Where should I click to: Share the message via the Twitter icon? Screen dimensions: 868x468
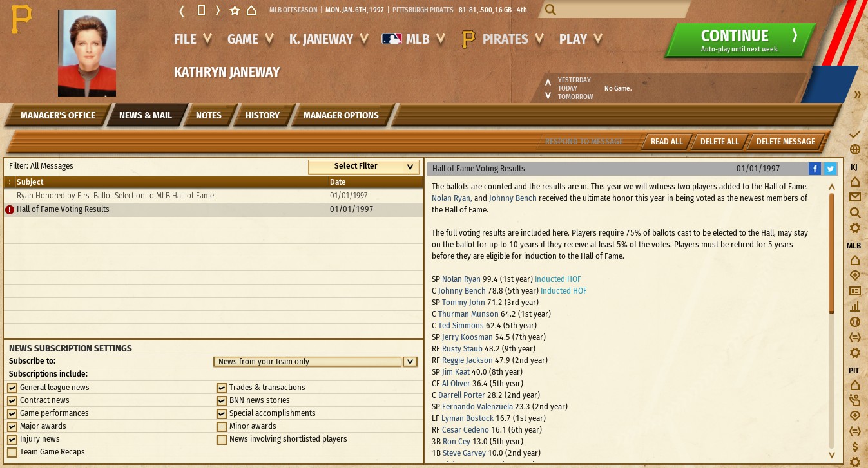[x=830, y=169]
